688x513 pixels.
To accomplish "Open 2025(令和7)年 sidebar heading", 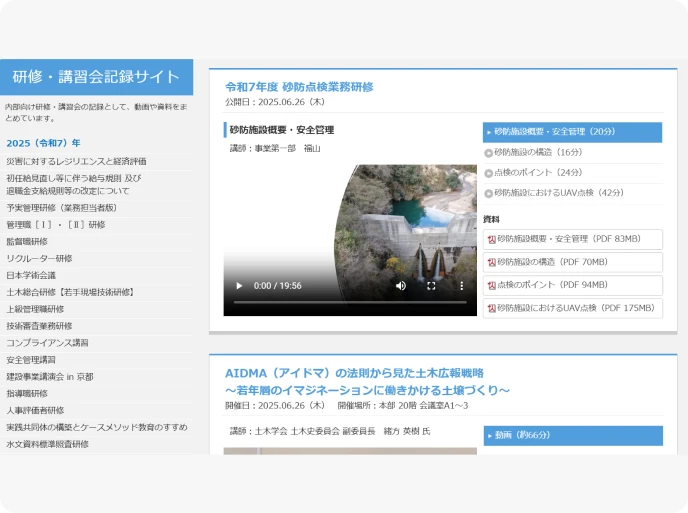I will coord(43,143).
